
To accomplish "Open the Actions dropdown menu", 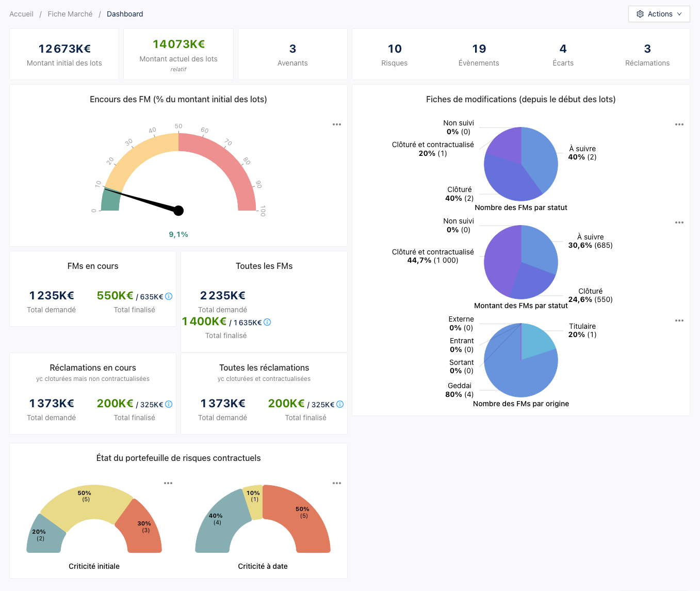I will [659, 14].
